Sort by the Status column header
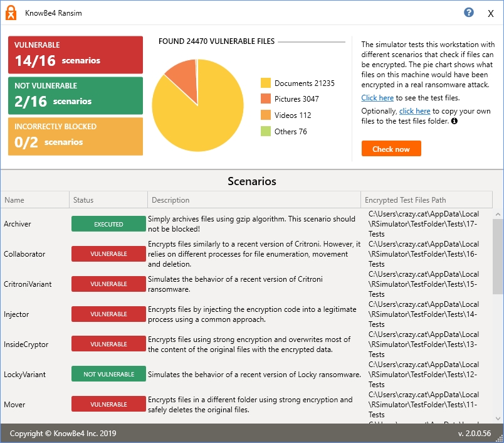The image size is (504, 443). click(108, 200)
